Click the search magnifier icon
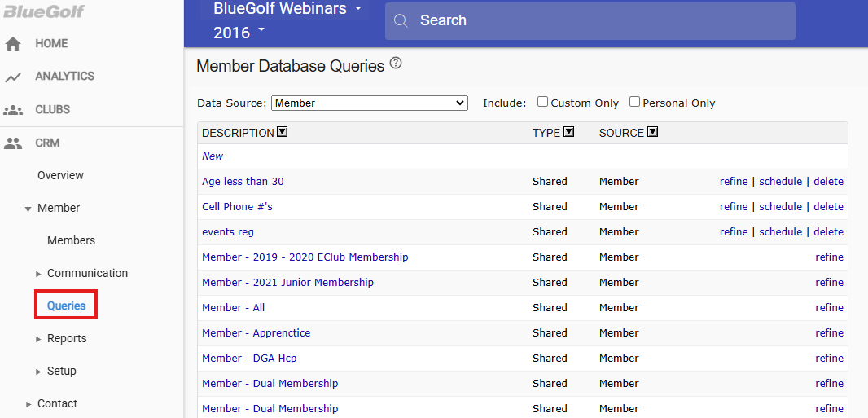The height and width of the screenshot is (418, 868). pyautogui.click(x=401, y=21)
